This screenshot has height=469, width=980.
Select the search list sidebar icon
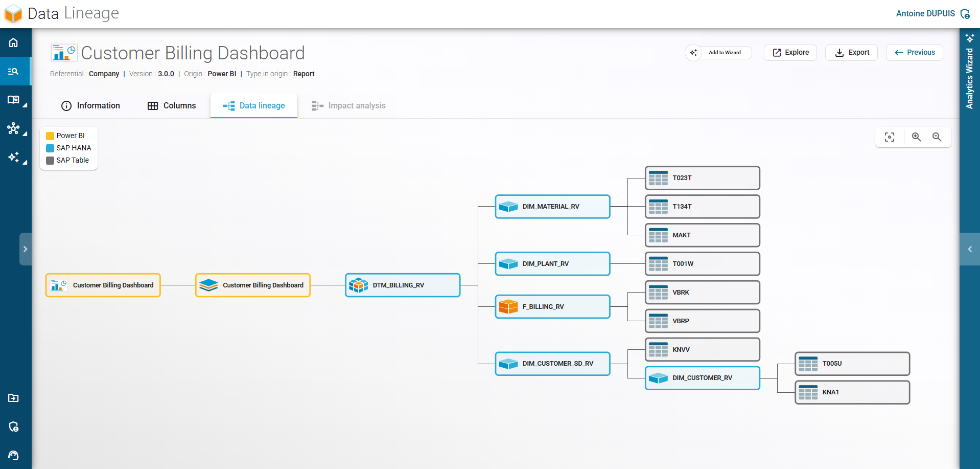(13, 71)
